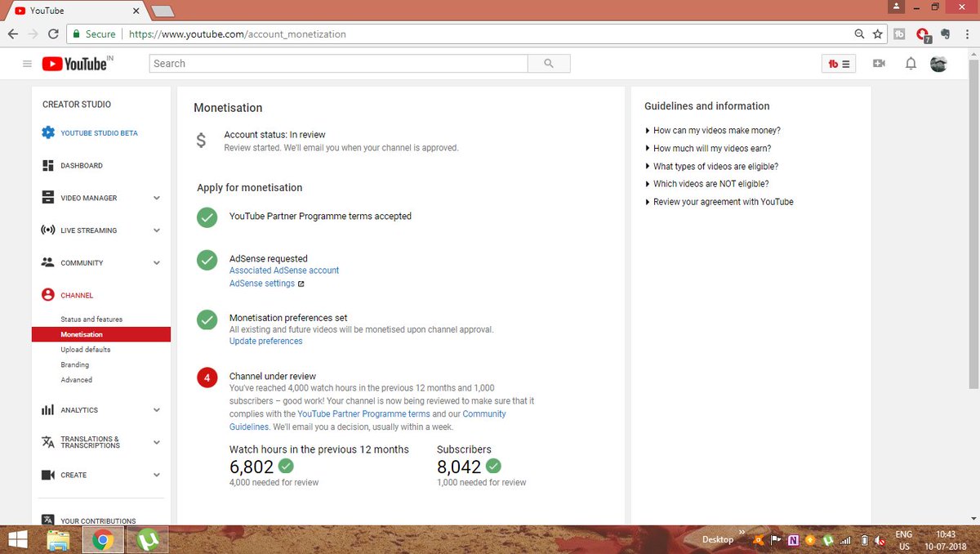Screen dimensions: 980x554
Task: Click the Analytics bar chart icon
Action: coord(48,410)
